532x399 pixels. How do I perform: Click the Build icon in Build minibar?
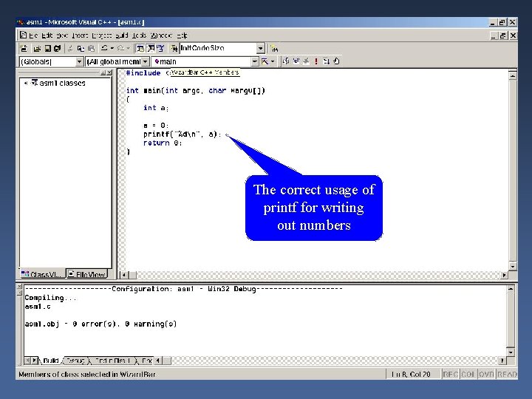(x=296, y=61)
